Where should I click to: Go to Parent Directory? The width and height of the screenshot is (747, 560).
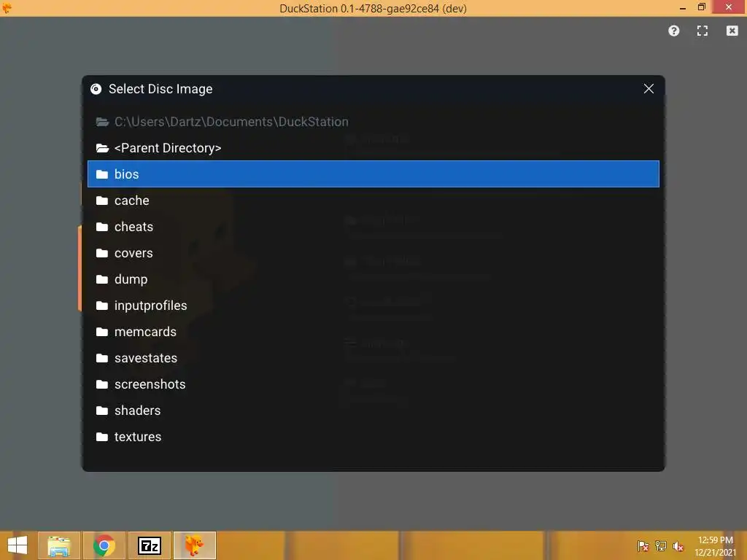[x=373, y=148]
